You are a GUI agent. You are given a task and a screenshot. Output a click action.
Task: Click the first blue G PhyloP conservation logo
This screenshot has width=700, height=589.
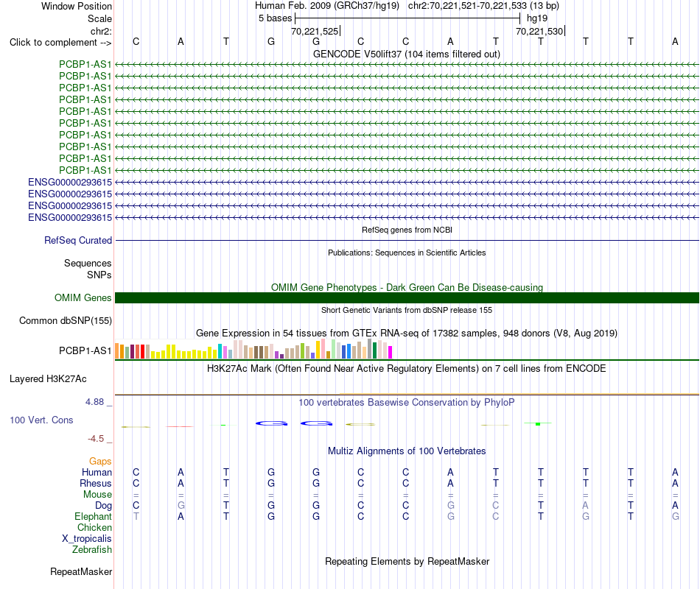pyautogui.click(x=271, y=423)
